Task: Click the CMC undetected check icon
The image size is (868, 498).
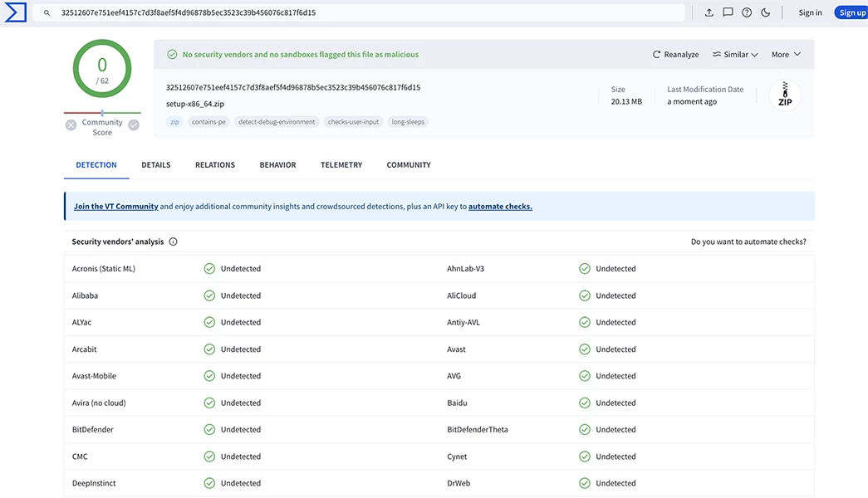Action: coord(209,456)
